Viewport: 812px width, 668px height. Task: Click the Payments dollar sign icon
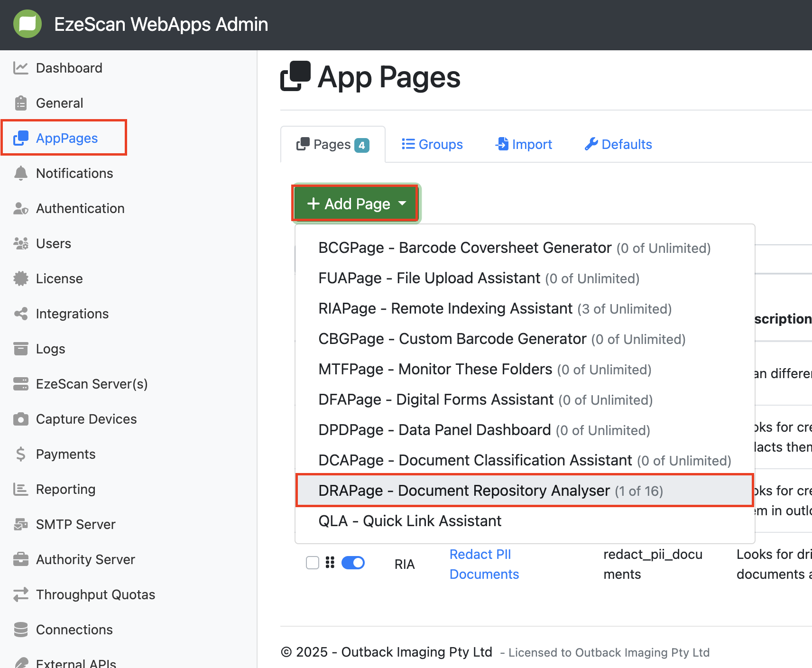20,454
